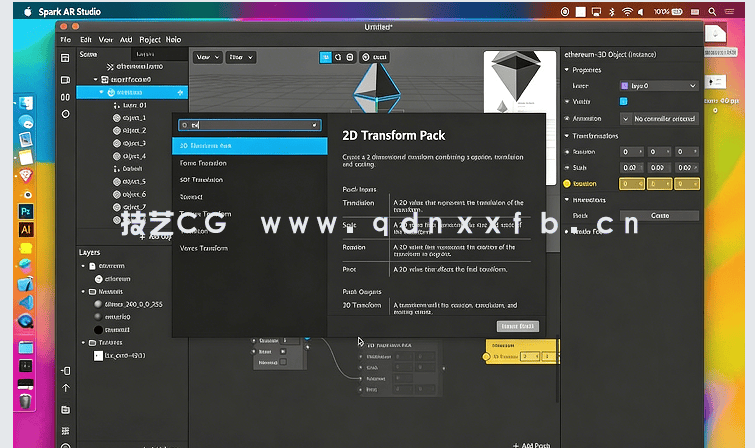
Task: Toggle the blue Visible checkbox in properties
Action: coord(624,101)
